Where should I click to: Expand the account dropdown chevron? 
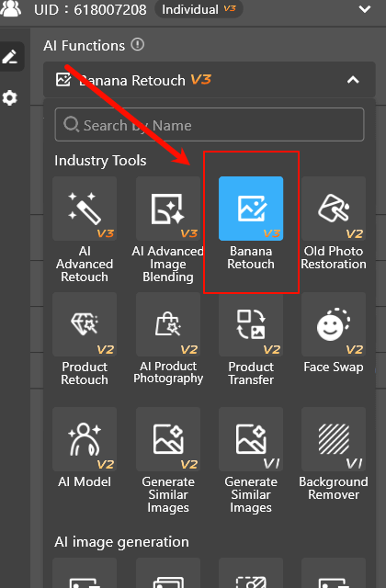pyautogui.click(x=365, y=9)
